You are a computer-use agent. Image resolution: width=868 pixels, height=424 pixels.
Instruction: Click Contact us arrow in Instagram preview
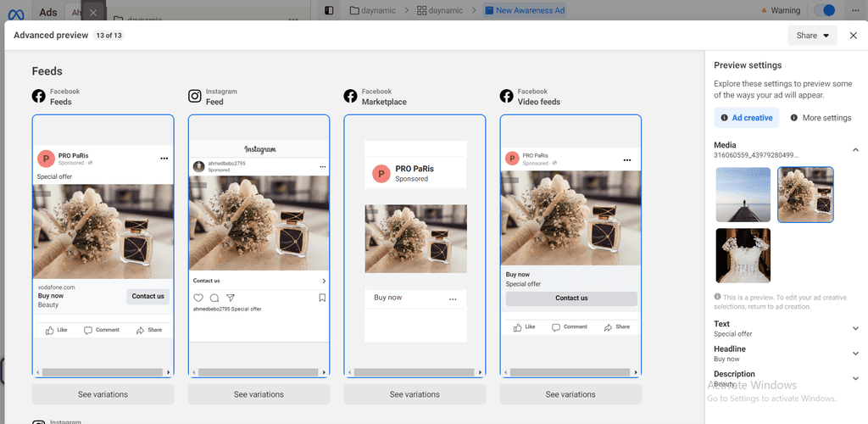tap(324, 282)
